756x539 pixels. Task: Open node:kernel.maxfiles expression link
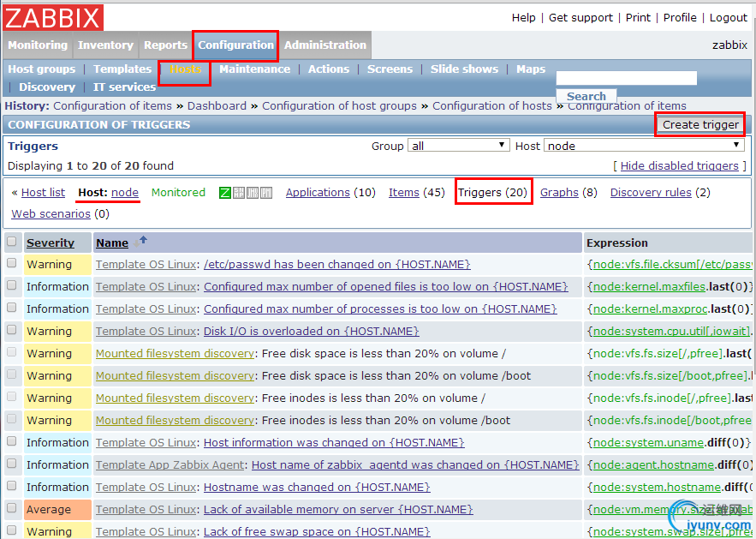coord(649,286)
